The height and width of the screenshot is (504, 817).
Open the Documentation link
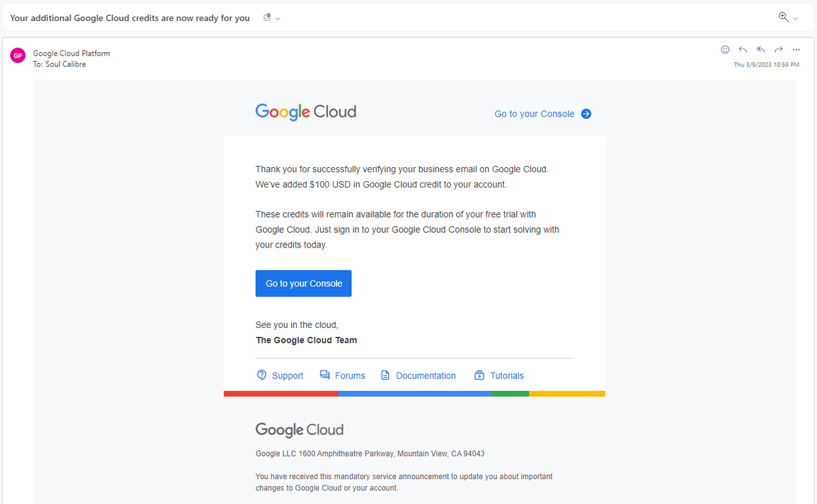click(x=426, y=376)
